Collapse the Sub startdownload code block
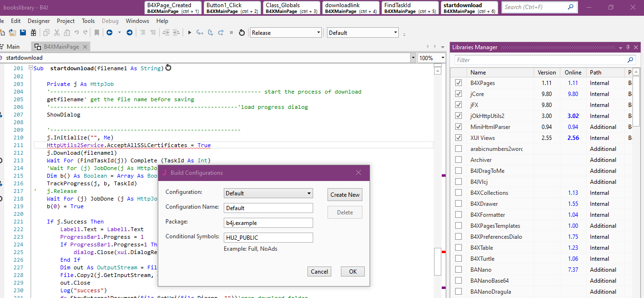Image resolution: width=644 pixels, height=298 pixels. [x=31, y=68]
